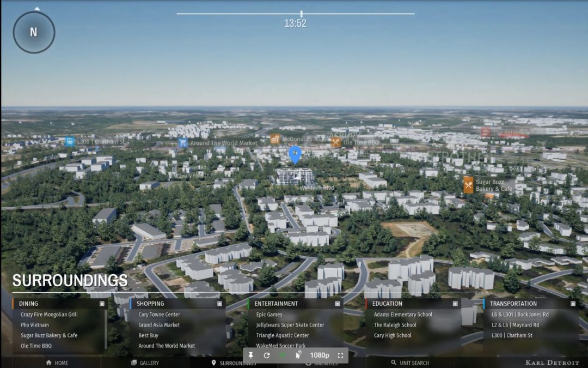Go to the Home tab
Screen dimensions: 588x368
coord(57,363)
